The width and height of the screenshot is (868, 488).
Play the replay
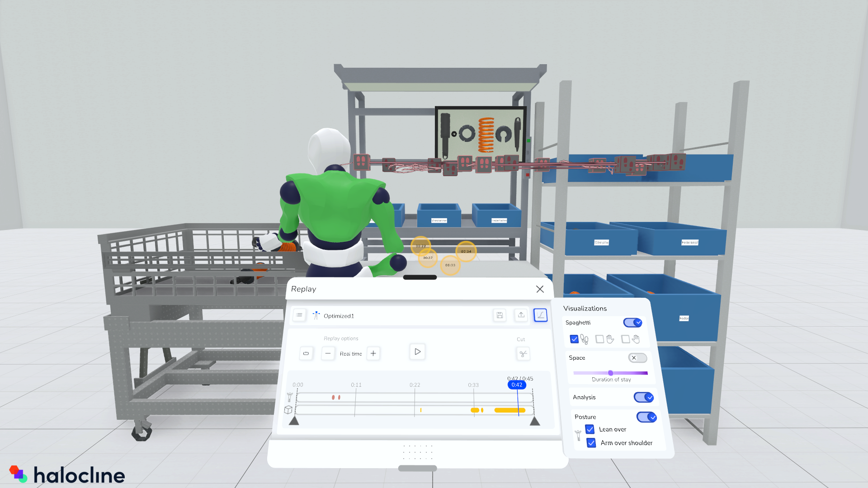tap(417, 352)
